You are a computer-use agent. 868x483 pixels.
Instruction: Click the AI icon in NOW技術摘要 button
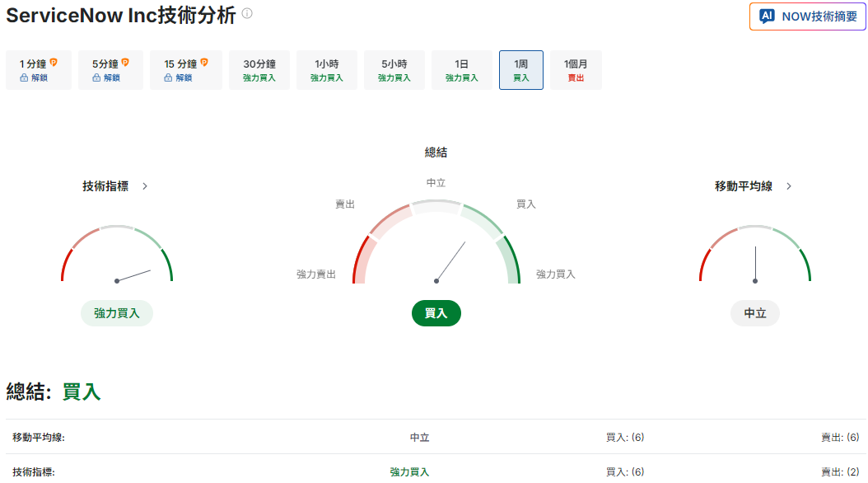point(767,16)
